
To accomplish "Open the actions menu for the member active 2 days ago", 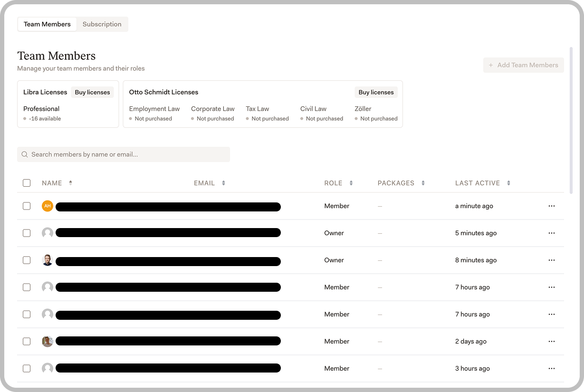I will 552,341.
